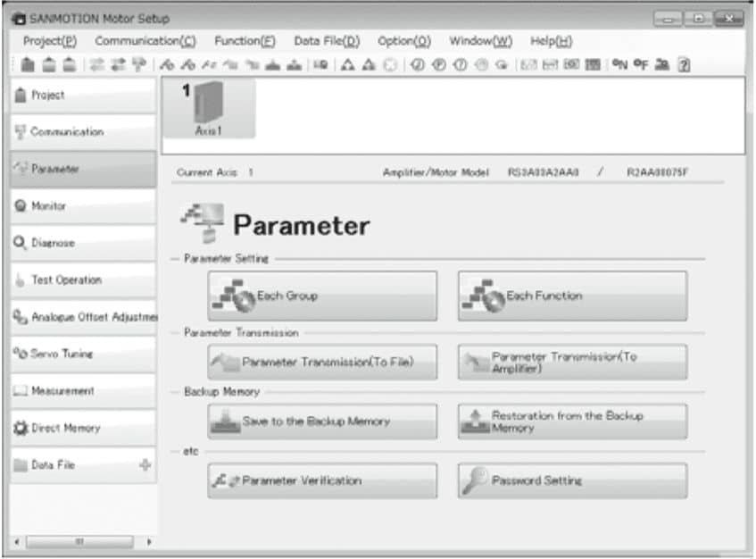Image resolution: width=756 pixels, height=559 pixels.
Task: Click the Direct Memory gear icon
Action: pos(21,428)
